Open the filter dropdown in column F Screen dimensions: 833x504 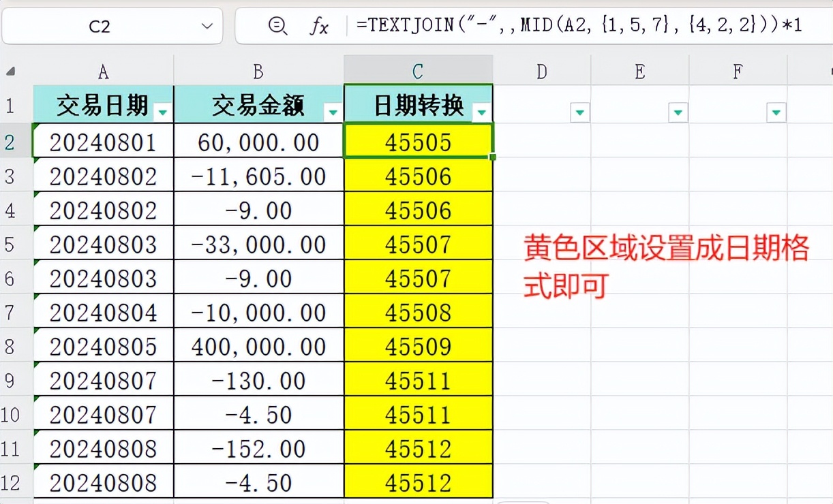776,112
